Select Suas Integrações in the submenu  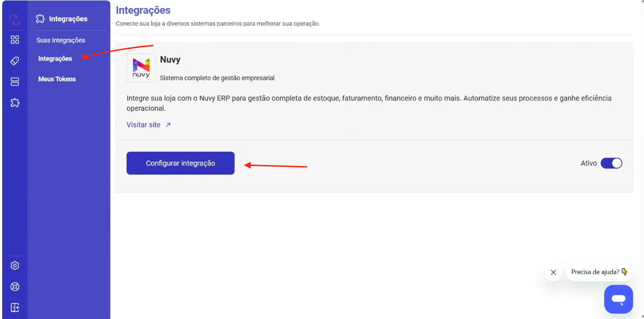click(61, 40)
